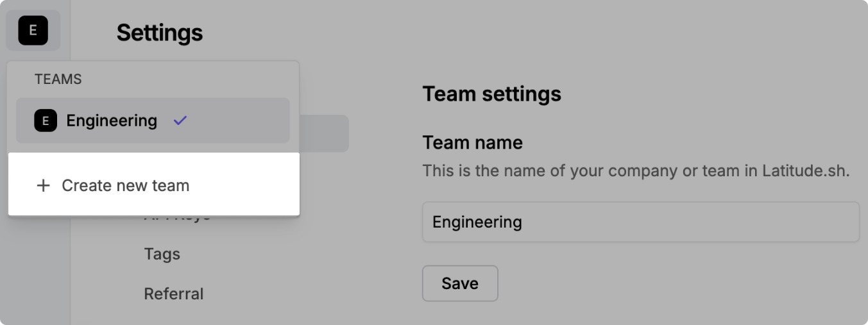Screen dimensions: 868x325
Task: Click the checkmark beside Engineering
Action: [180, 121]
